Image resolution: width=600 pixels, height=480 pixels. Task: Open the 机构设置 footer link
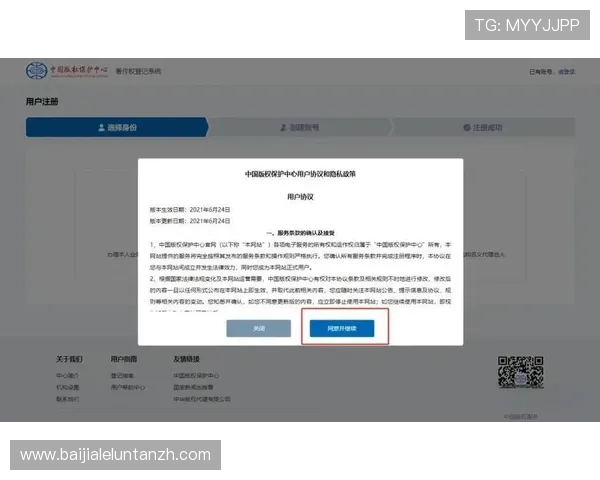pos(67,387)
